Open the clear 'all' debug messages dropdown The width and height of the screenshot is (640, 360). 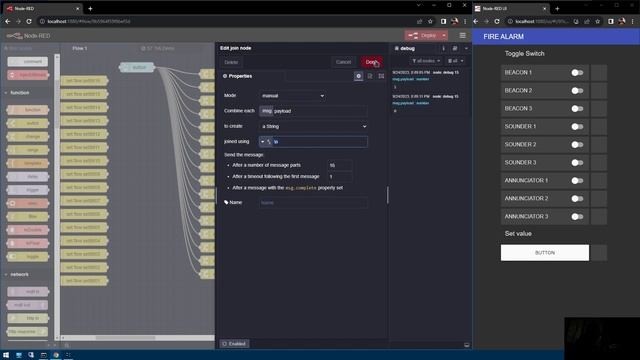coord(456,61)
